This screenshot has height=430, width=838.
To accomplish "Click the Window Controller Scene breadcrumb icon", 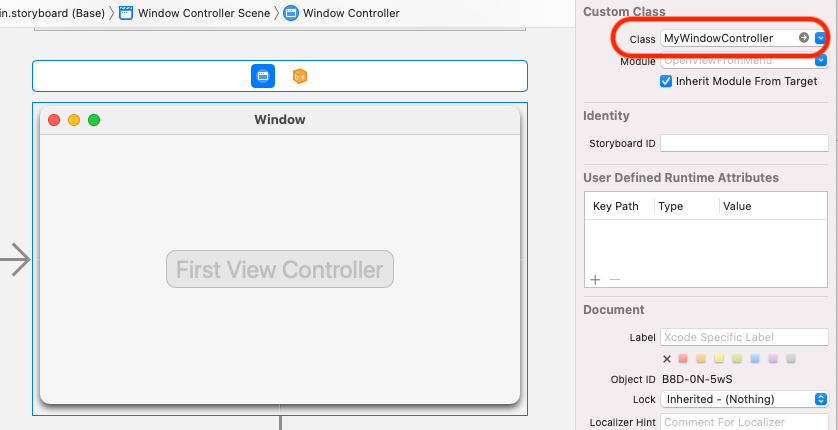I will point(126,13).
